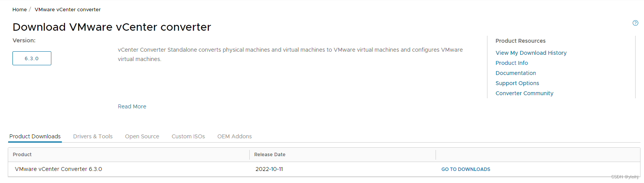Viewport: 644px width, 183px height.
Task: Switch to the Drivers & Tools tab
Action: pos(93,136)
